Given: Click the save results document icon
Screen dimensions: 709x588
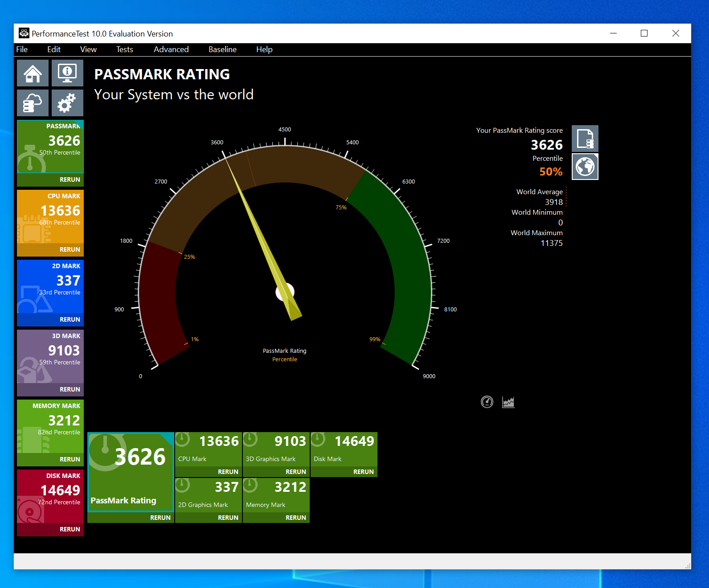Looking at the screenshot, I should (x=585, y=139).
